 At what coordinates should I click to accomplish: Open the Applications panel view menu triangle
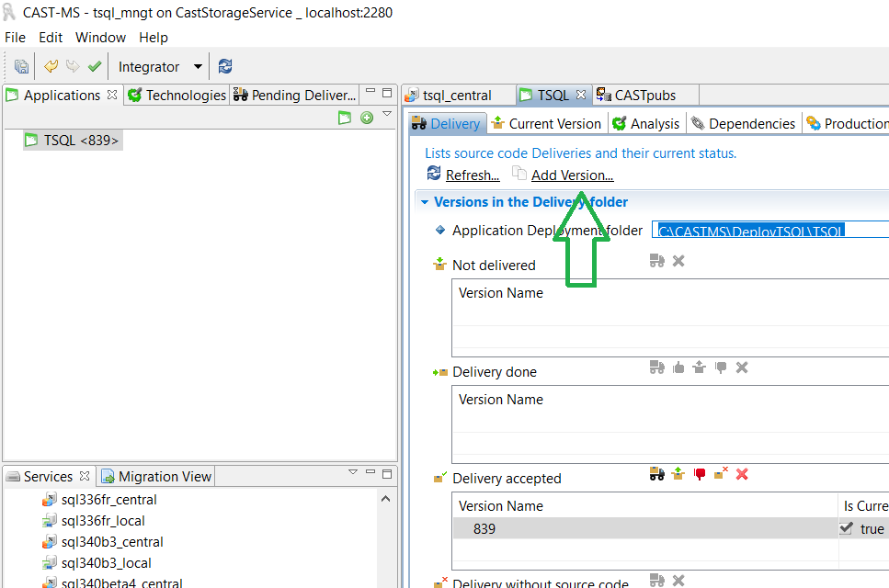click(x=387, y=115)
